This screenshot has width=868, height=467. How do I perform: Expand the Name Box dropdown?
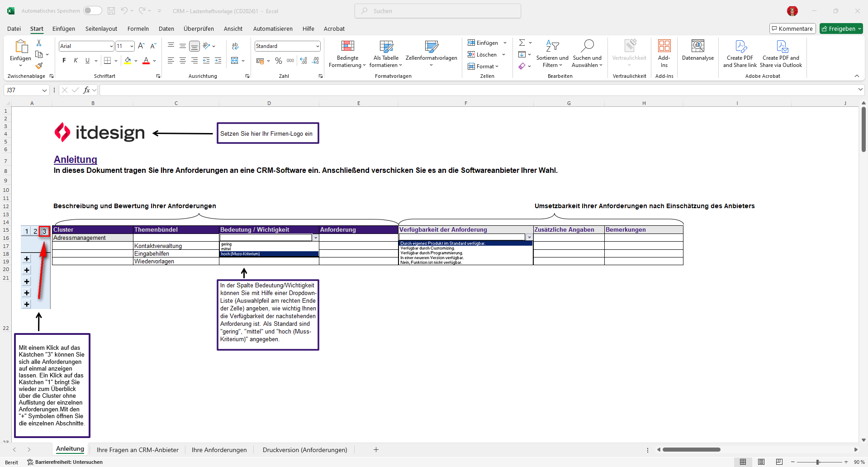coord(44,90)
